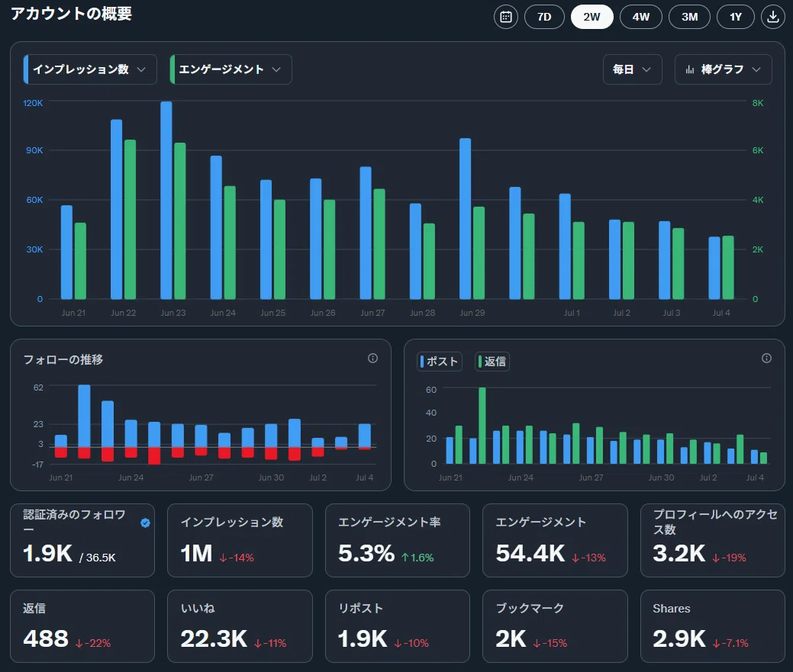Select the 2W time range button
This screenshot has width=793, height=672.
592,17
